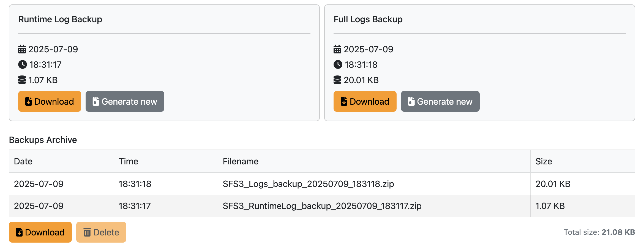Click the Filename column header
The height and width of the screenshot is (247, 644).
pos(241,161)
